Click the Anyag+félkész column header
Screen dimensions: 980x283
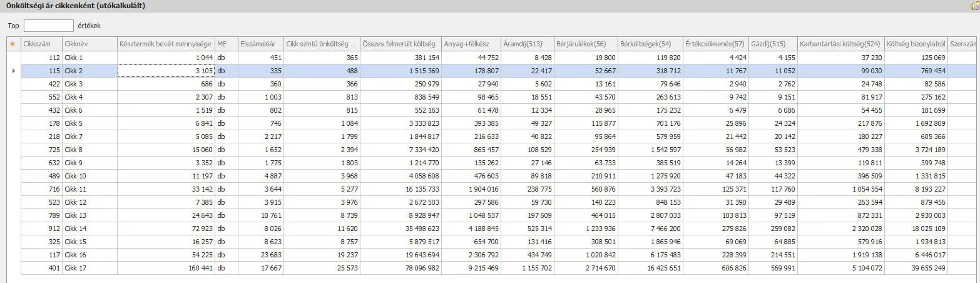pos(471,44)
